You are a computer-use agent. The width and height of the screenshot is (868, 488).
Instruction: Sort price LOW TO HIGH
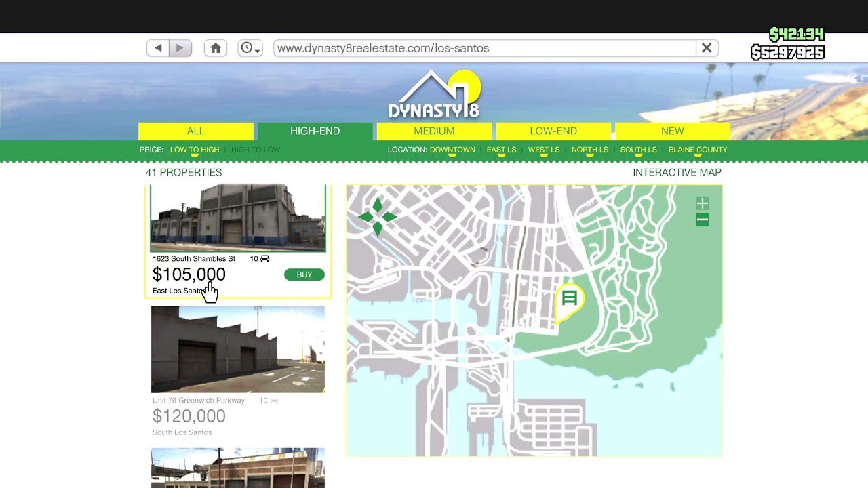pyautogui.click(x=195, y=150)
